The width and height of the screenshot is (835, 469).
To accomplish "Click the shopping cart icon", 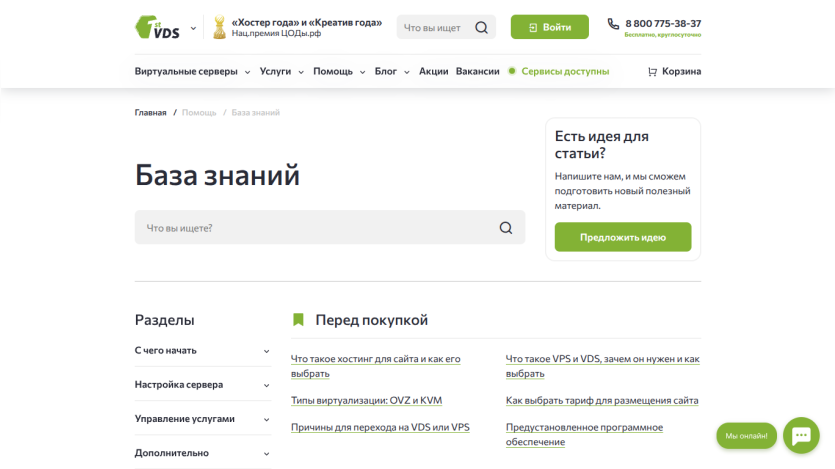I will coord(652,71).
